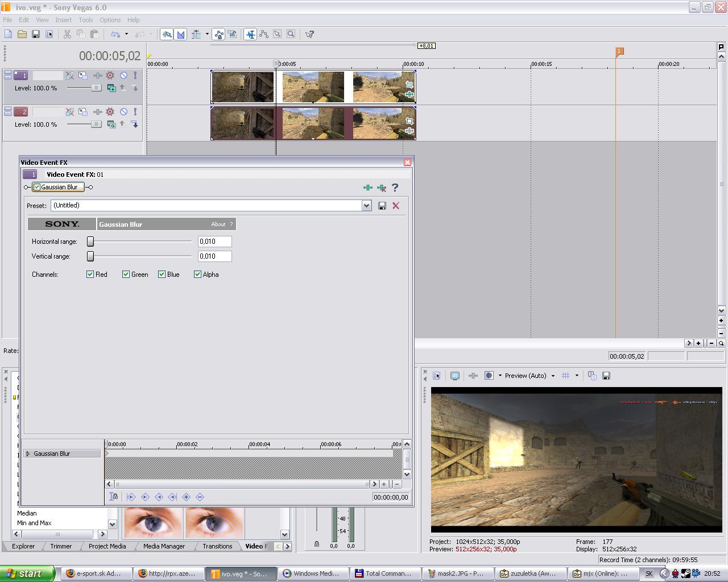Open the Auto Ripple mode dropdown arrow
This screenshot has height=582, width=728.
207,34
